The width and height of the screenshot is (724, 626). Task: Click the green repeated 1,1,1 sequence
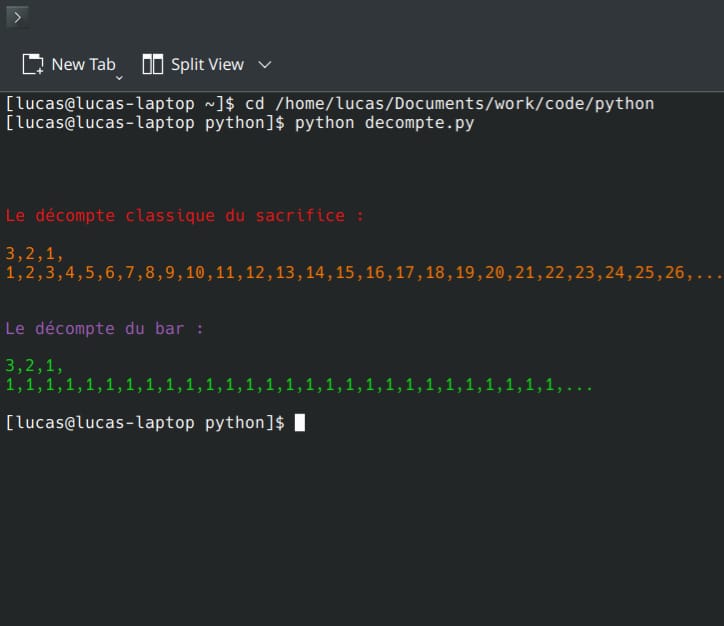click(280, 384)
